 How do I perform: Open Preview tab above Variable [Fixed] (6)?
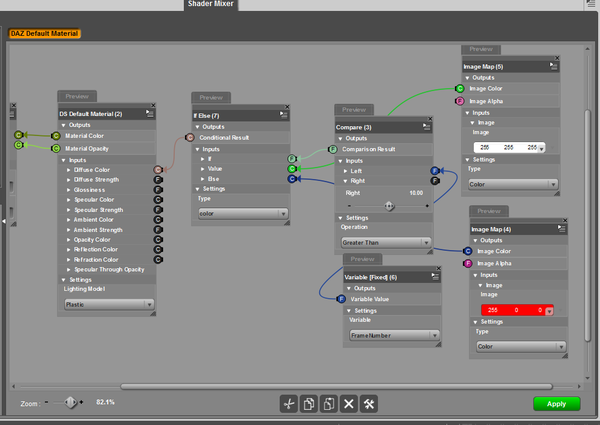point(362,259)
